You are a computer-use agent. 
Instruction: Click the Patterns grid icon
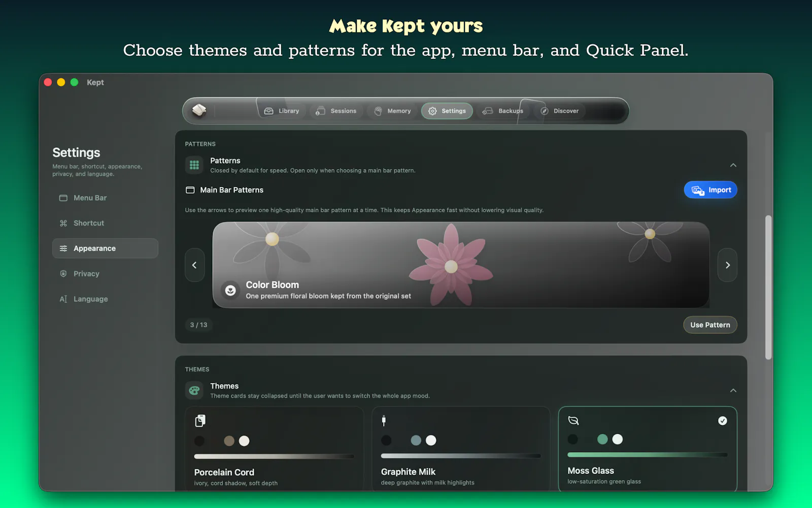(194, 165)
